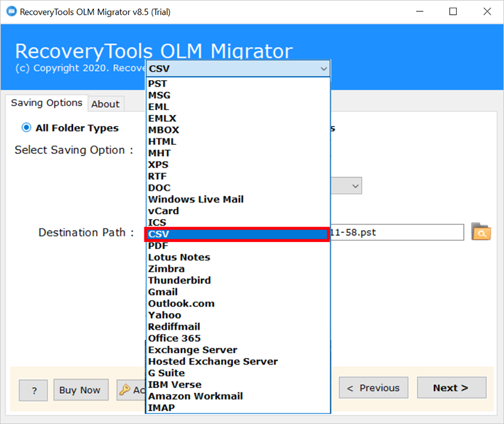
Task: Select RTF from the dropdown list
Action: [x=238, y=176]
